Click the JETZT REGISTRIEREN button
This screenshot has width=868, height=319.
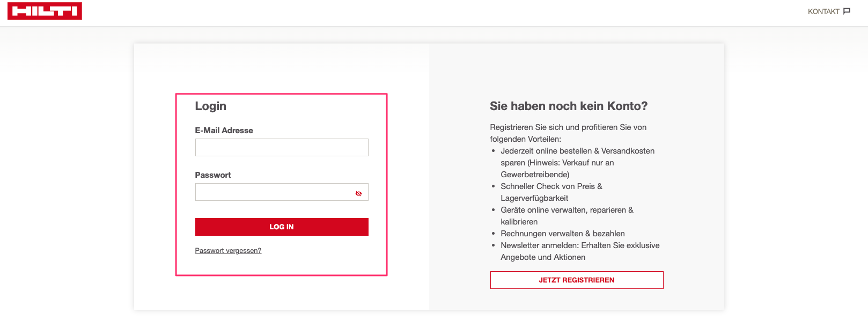[x=577, y=280]
